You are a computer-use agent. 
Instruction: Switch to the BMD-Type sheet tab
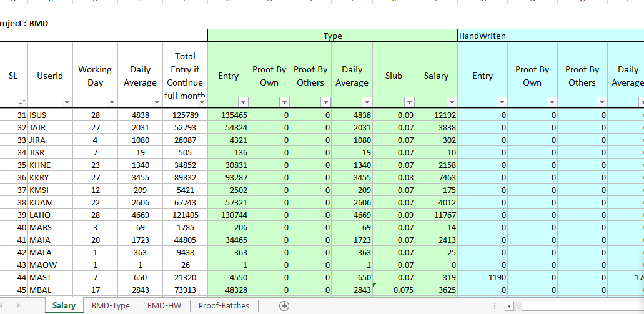pyautogui.click(x=111, y=306)
